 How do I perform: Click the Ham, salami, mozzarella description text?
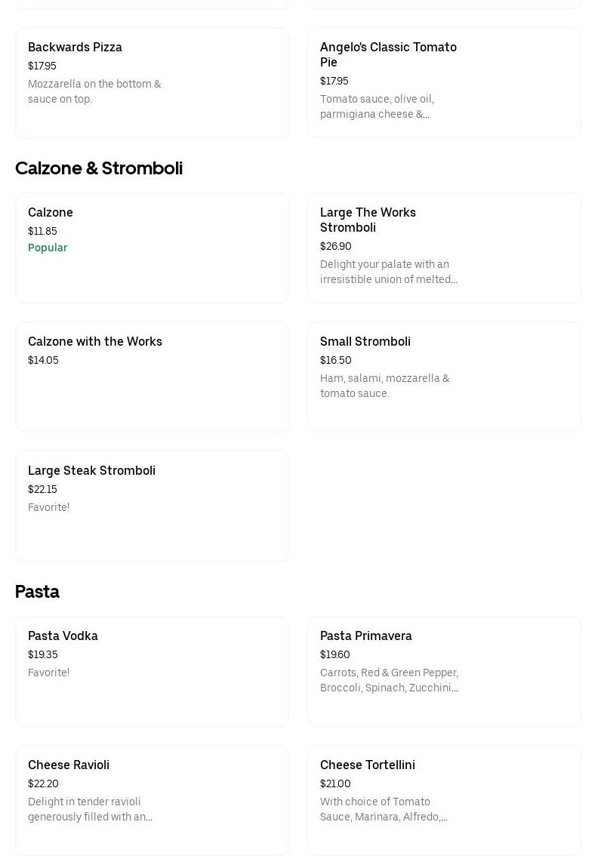[x=384, y=386]
